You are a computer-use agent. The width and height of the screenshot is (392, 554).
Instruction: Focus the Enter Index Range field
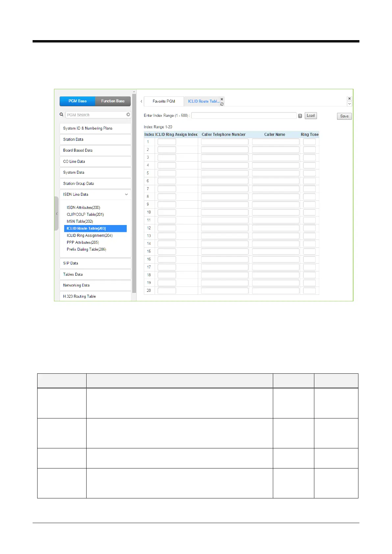coord(244,115)
